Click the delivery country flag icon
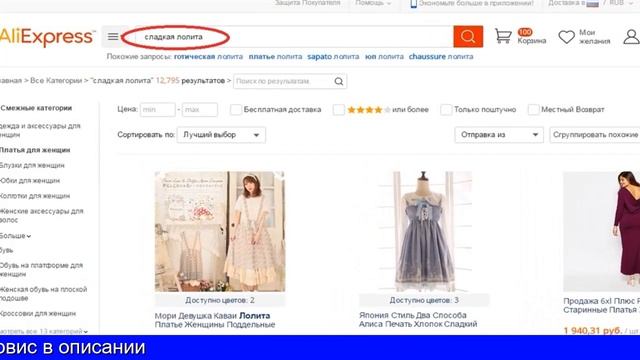The width and height of the screenshot is (640, 360). click(592, 3)
